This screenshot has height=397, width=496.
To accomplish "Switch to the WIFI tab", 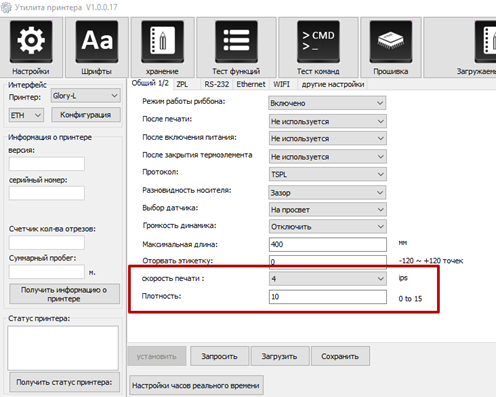I will pyautogui.click(x=282, y=84).
